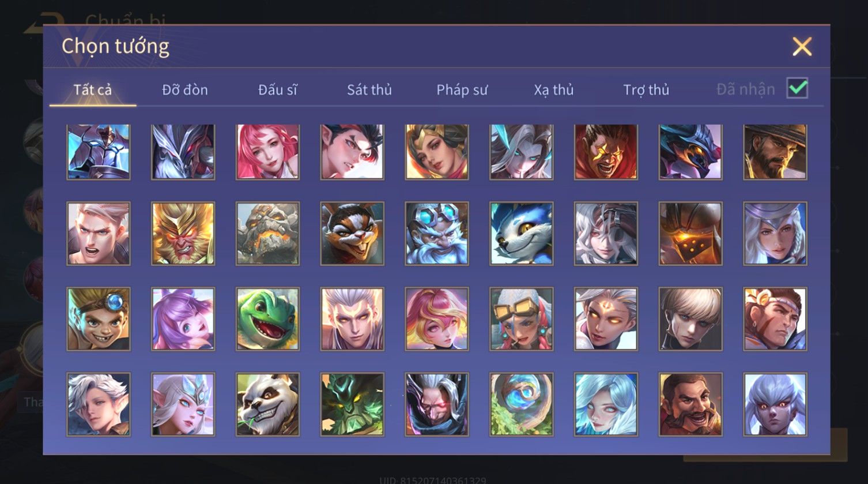
Task: Select the swirling blue orb portrait
Action: tap(521, 404)
